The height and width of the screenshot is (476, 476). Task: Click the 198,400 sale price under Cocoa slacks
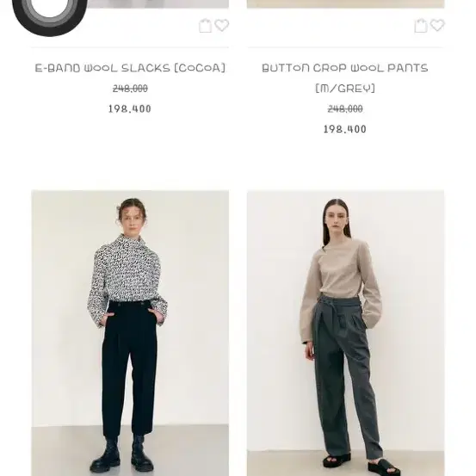[130, 108]
